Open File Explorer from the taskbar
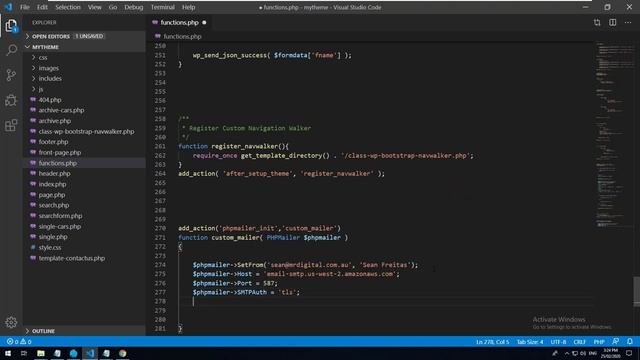The image size is (640, 360). click(x=41, y=353)
